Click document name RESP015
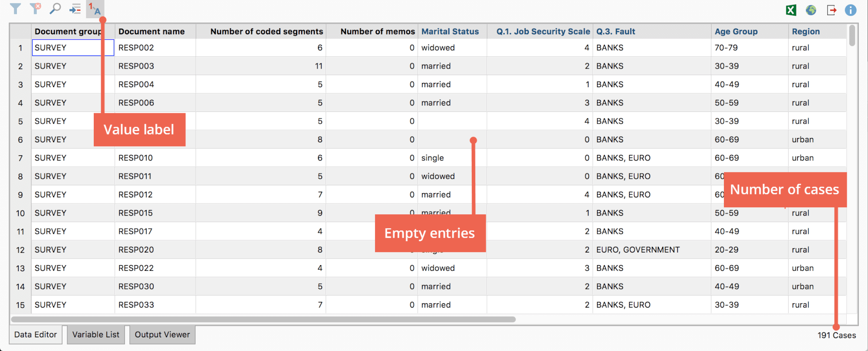The height and width of the screenshot is (351, 868). click(x=135, y=213)
